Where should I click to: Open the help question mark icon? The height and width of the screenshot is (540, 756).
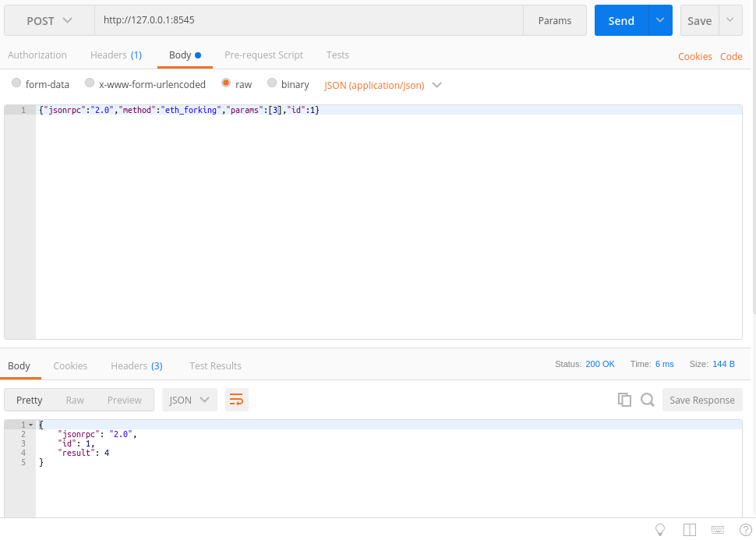[x=745, y=529]
